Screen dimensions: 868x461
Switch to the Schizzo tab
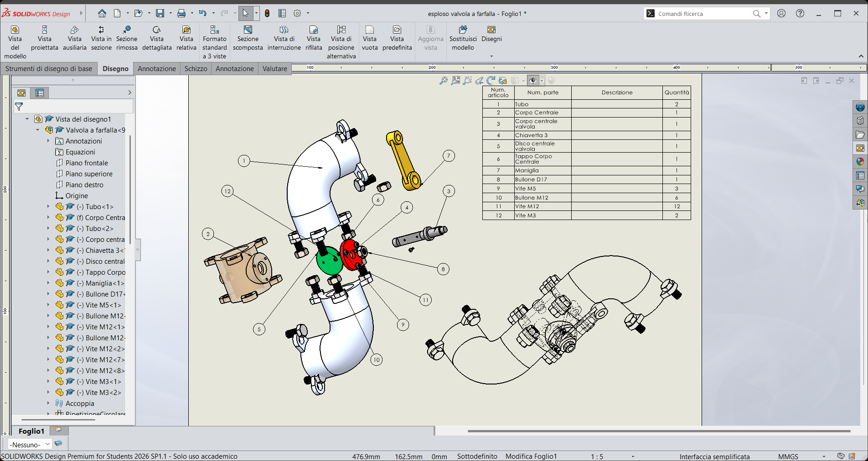click(196, 69)
